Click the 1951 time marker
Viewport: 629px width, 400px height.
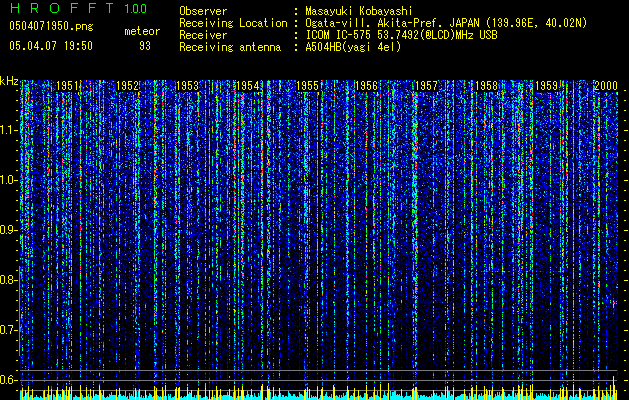coord(67,86)
